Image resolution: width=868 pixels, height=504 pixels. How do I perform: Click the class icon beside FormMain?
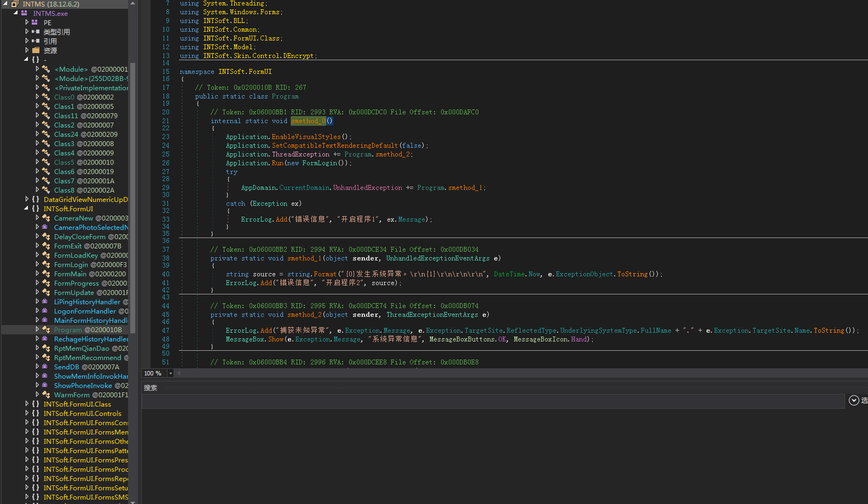(46, 274)
